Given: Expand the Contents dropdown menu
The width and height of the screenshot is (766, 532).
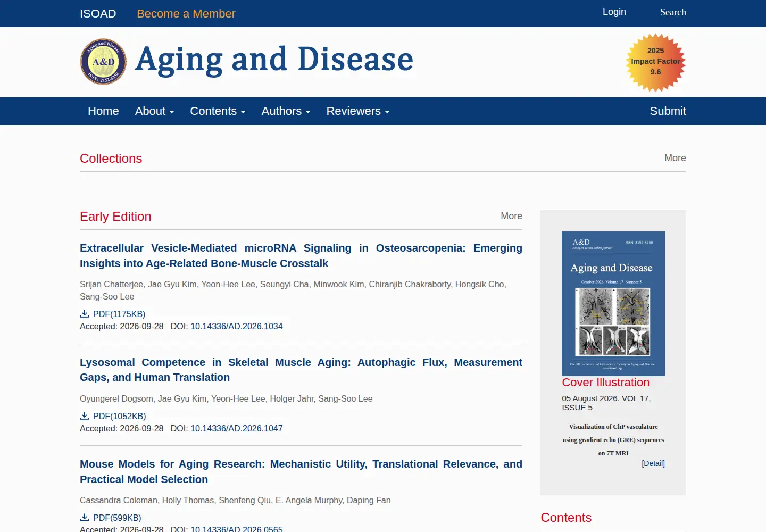Looking at the screenshot, I should [218, 111].
